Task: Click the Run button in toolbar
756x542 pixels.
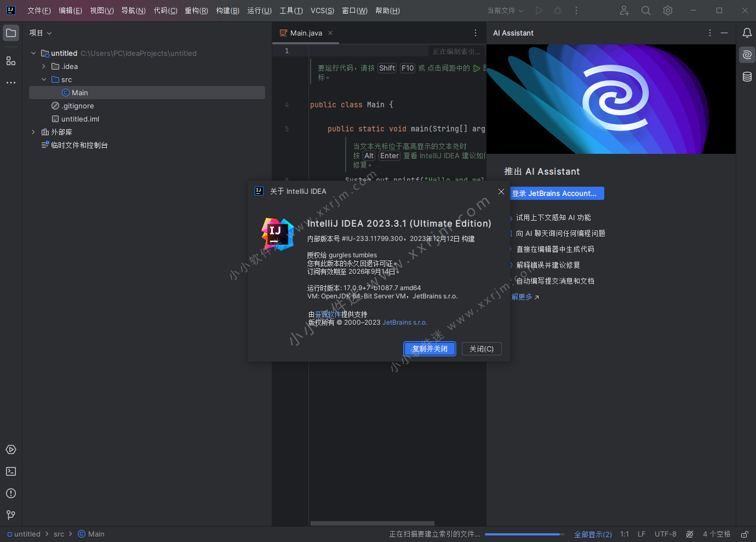Action: 539,10
